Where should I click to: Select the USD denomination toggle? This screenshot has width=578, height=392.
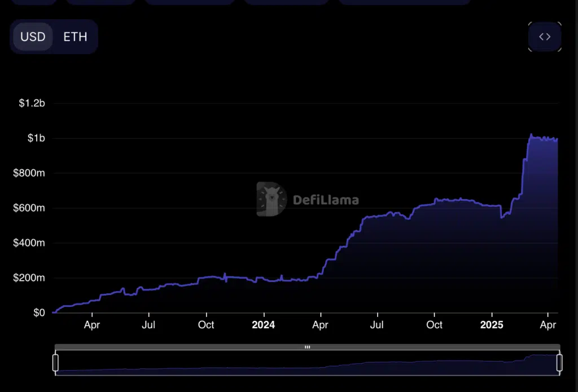coord(33,37)
